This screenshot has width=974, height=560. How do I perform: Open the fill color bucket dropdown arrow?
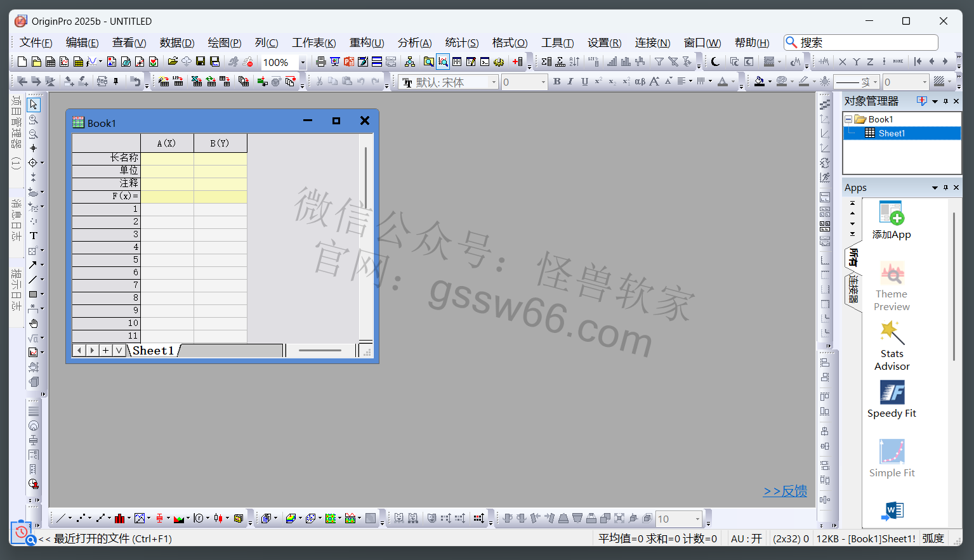[770, 82]
